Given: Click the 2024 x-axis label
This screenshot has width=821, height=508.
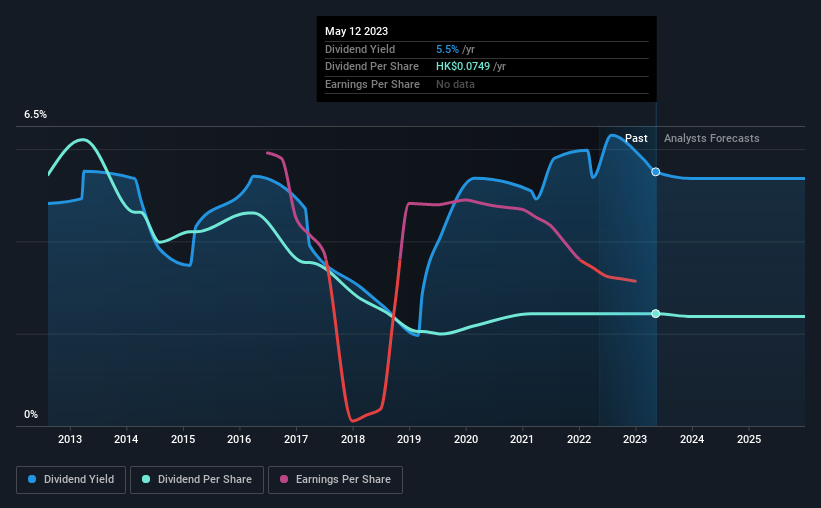Looking at the screenshot, I should pyautogui.click(x=692, y=439).
